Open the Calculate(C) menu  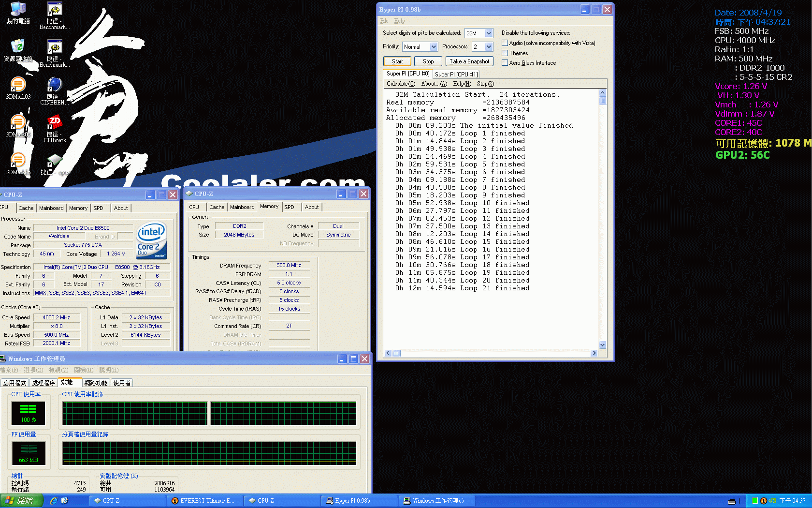point(401,84)
